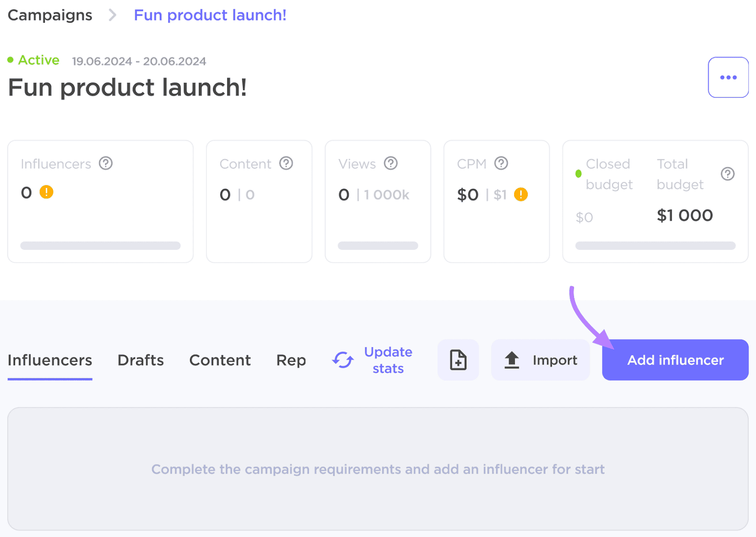756x537 pixels.
Task: Select the Influencers tab
Action: coord(50,360)
